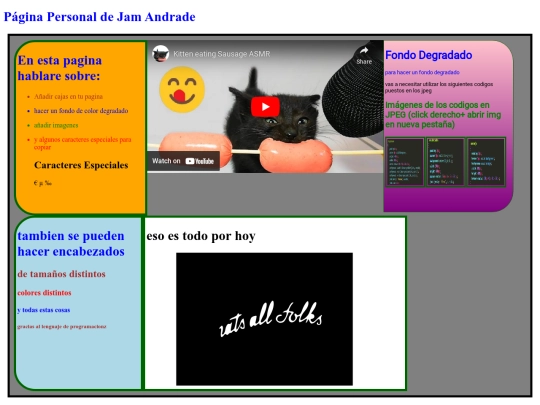Click 'tambien se pueden hacer encabezados' heading
This screenshot has height=405, width=540.
71,243
